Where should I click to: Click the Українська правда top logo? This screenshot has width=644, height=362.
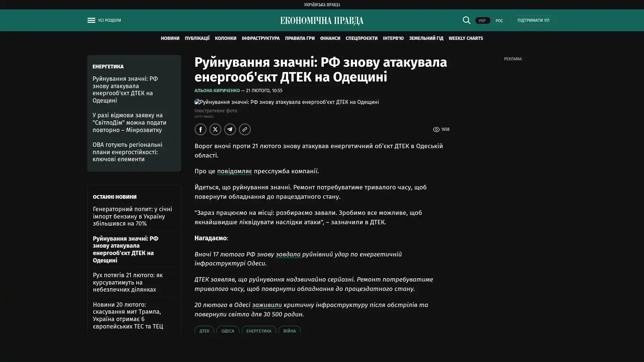coord(322,4)
